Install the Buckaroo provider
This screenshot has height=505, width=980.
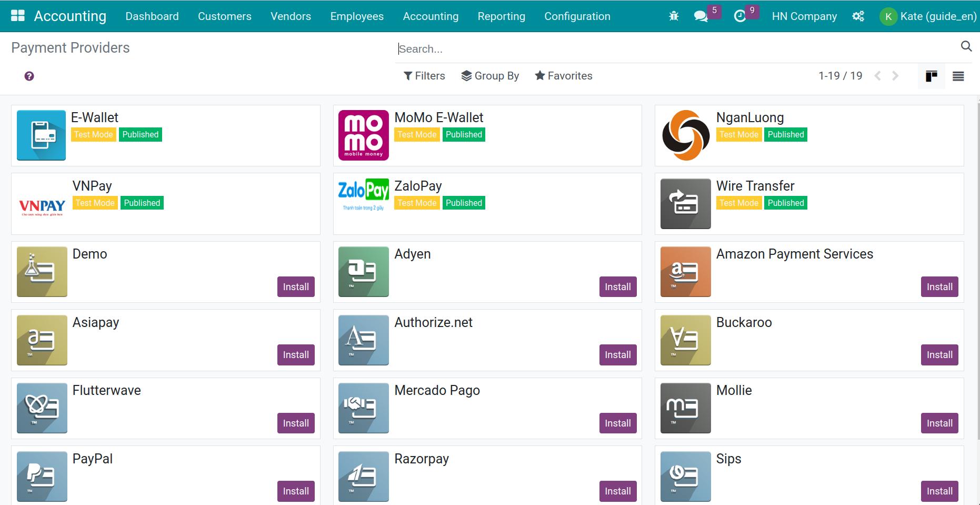coord(939,355)
